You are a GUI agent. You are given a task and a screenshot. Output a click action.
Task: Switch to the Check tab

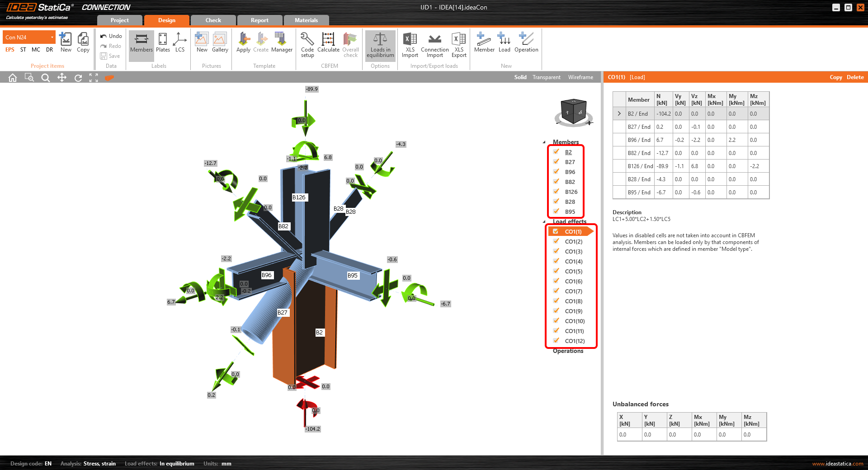[213, 20]
